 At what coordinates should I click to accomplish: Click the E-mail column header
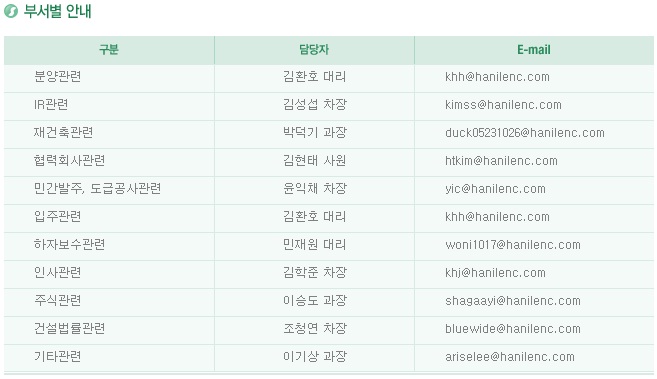pos(534,50)
